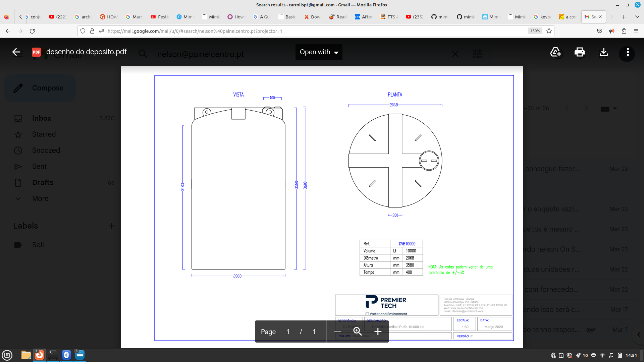
Task: Open the Firefox extensions puzzle icon
Action: tap(624, 31)
